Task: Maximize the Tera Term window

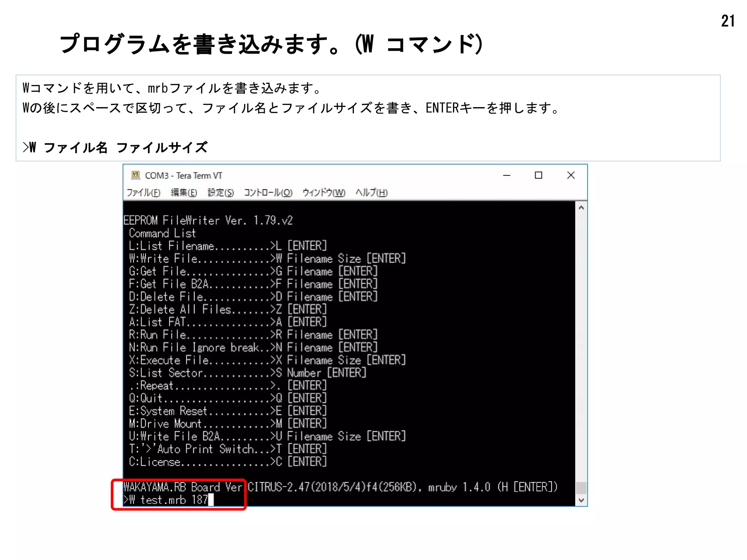Action: click(538, 175)
